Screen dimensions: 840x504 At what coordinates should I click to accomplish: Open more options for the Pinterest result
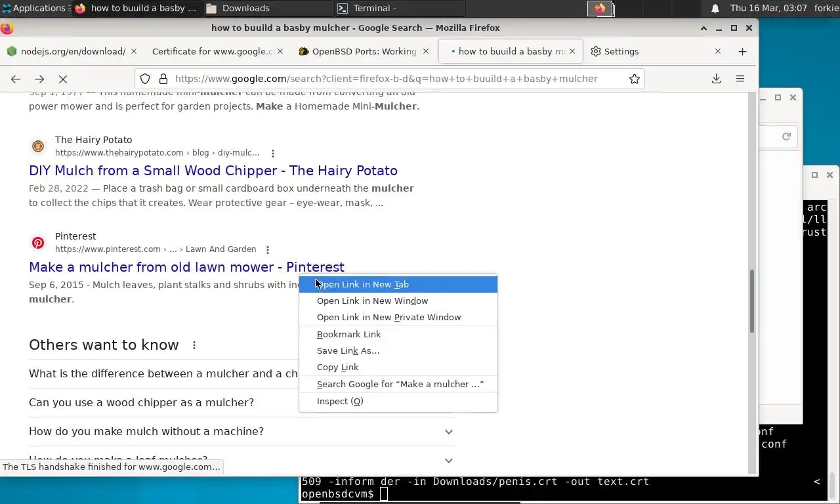pos(267,249)
